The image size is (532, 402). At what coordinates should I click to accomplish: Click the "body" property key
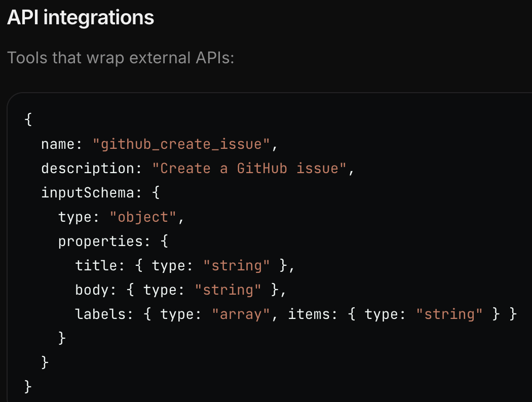pyautogui.click(x=92, y=290)
